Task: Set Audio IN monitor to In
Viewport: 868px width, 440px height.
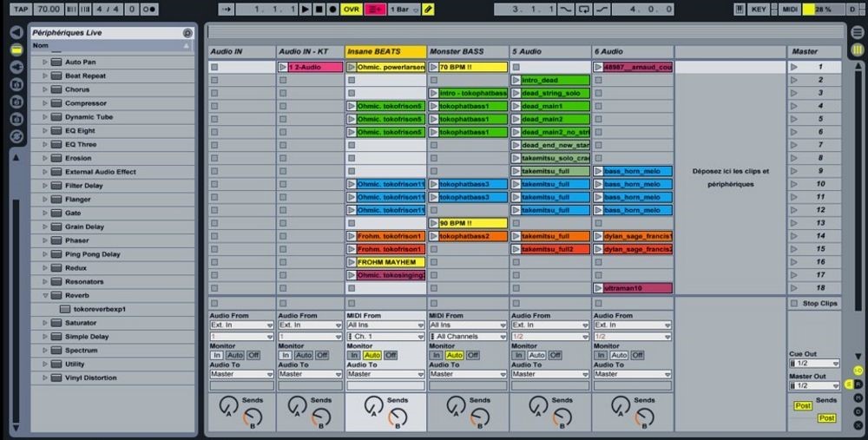Action: [217, 355]
